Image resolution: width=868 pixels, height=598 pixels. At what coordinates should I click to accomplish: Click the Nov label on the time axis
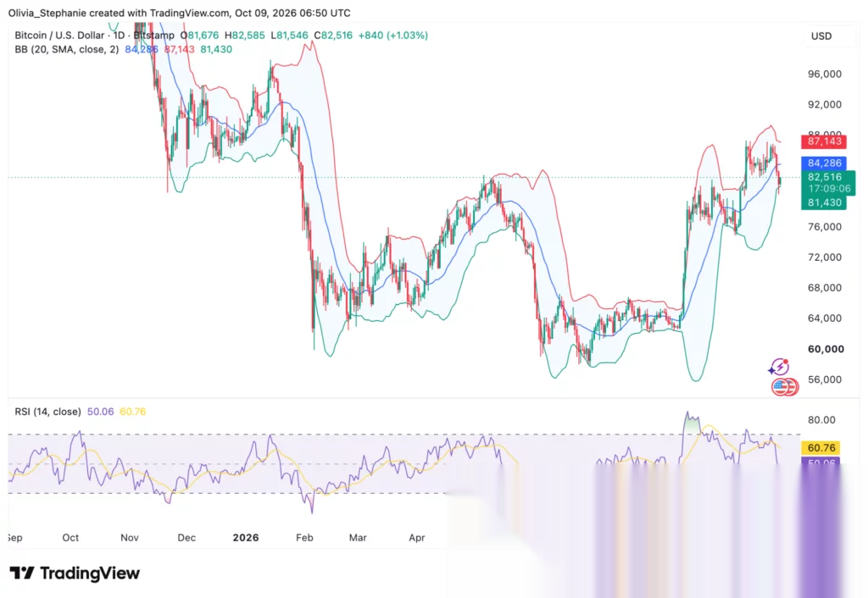pyautogui.click(x=130, y=538)
